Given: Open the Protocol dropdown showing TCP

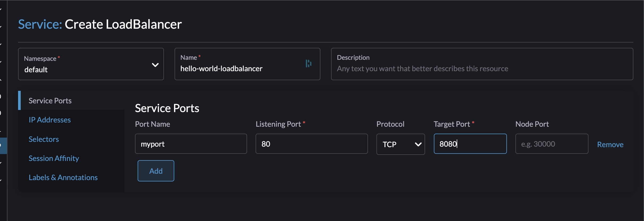Looking at the screenshot, I should [x=401, y=144].
